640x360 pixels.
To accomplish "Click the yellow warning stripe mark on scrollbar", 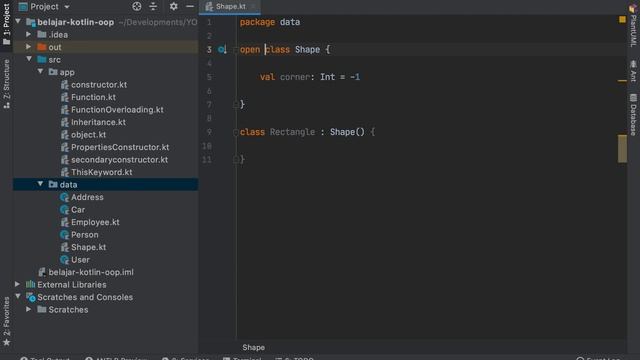I will click(622, 81).
